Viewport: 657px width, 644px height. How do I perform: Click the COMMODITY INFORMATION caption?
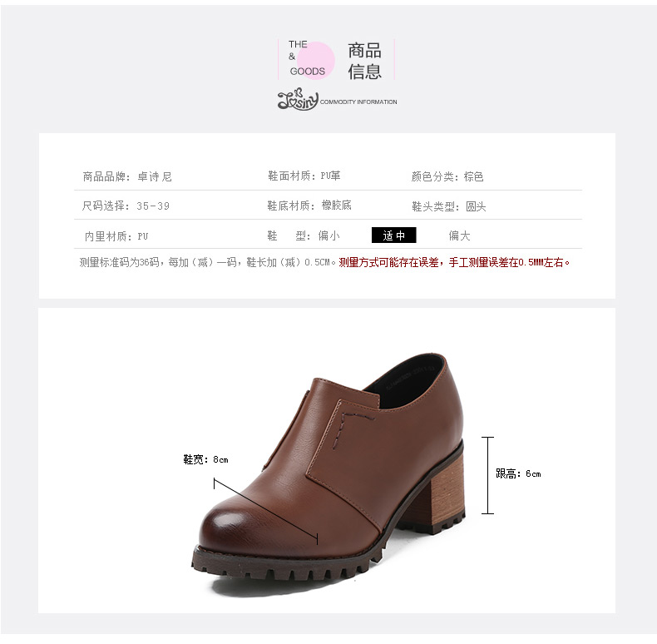(358, 102)
